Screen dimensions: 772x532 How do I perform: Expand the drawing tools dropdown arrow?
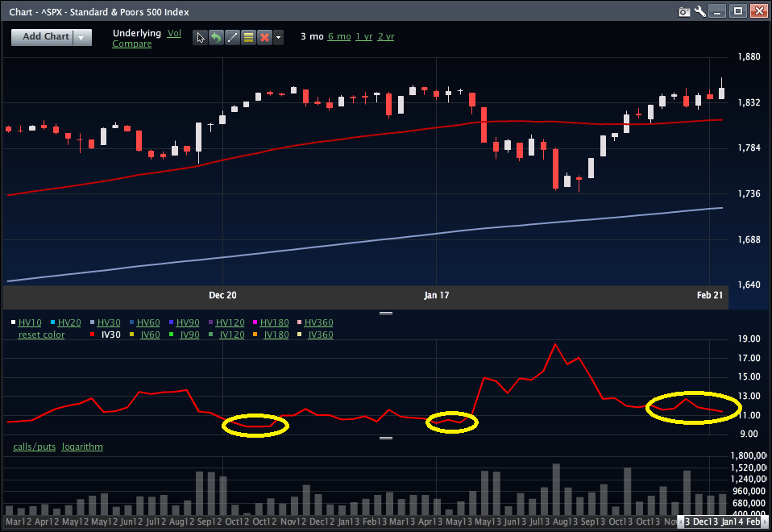(x=278, y=37)
